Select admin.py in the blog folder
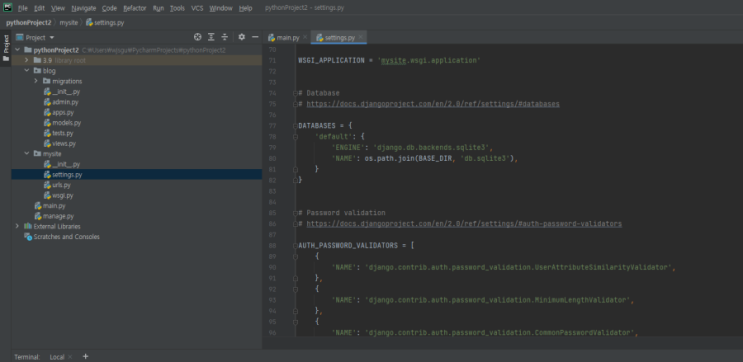 point(61,102)
